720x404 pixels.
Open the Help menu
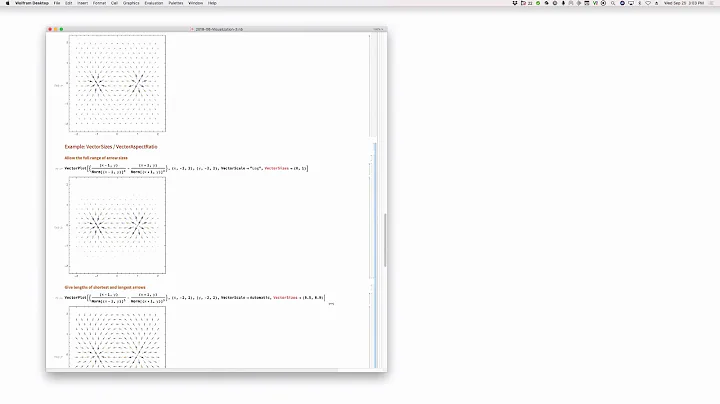pos(212,3)
